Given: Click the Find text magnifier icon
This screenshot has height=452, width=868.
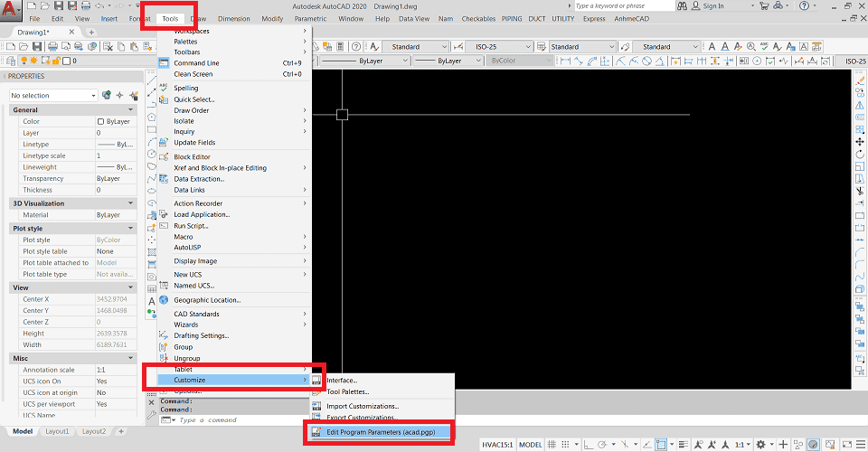Looking at the screenshot, I should click(750, 46).
